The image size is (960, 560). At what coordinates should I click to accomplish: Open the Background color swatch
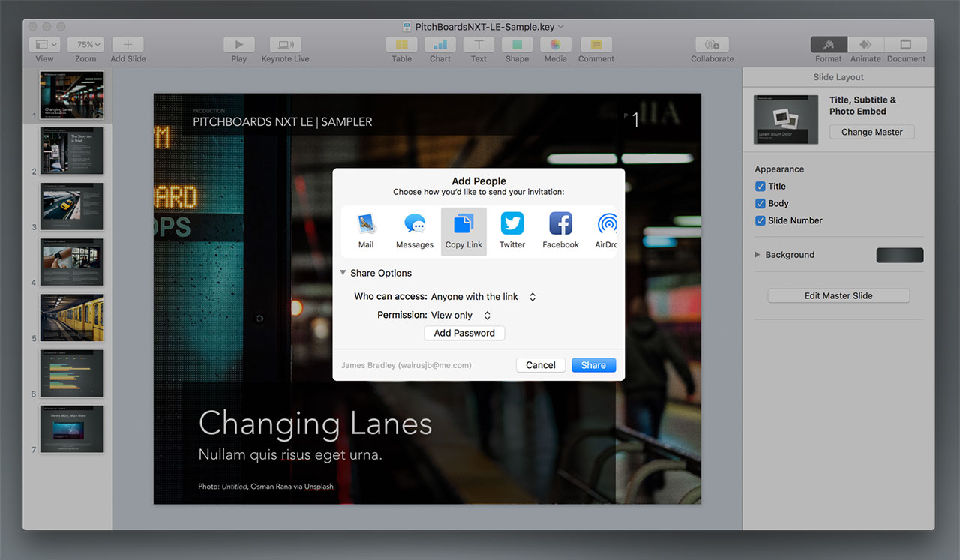[x=900, y=256]
